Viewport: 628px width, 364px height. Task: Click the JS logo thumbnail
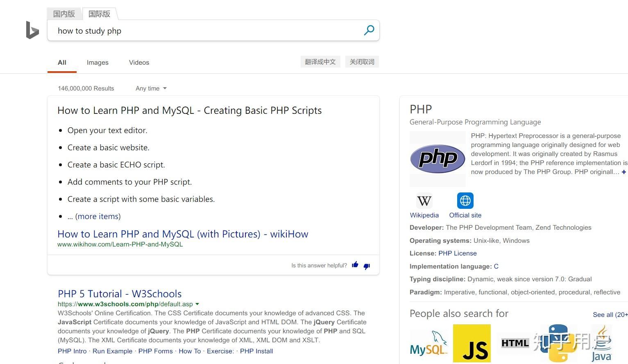pyautogui.click(x=472, y=344)
